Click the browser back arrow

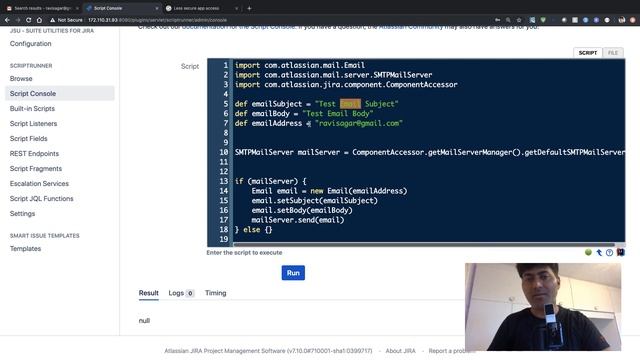tap(7, 20)
